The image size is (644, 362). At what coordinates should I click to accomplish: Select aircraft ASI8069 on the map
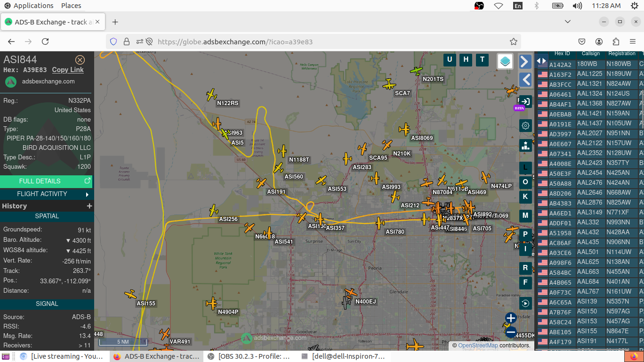click(404, 129)
